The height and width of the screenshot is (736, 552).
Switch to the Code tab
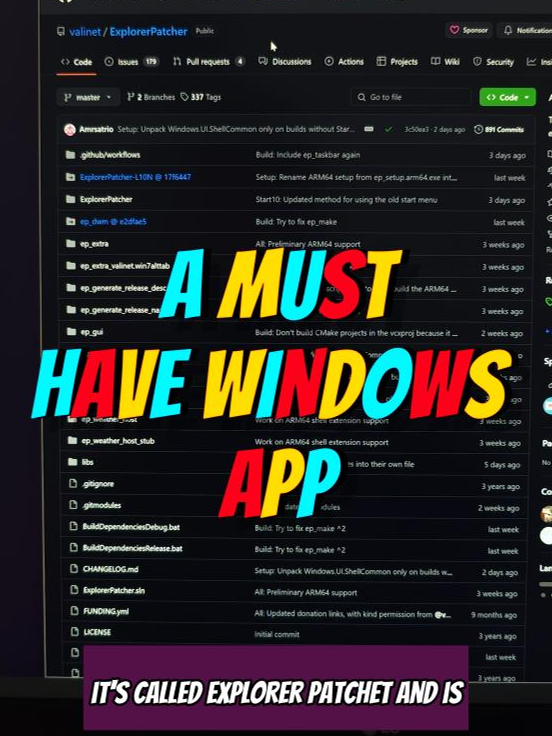77,61
